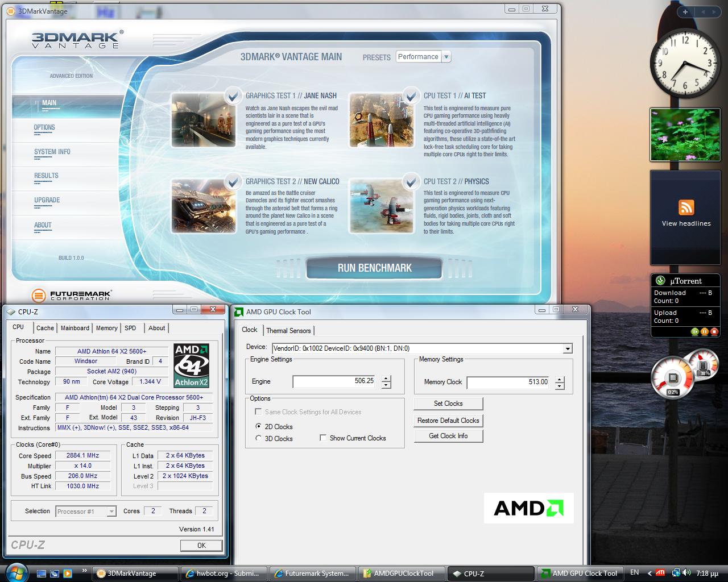This screenshot has height=582, width=728.
Task: Open SYSTEM INFO in 3DMark sidebar
Action: pos(52,152)
